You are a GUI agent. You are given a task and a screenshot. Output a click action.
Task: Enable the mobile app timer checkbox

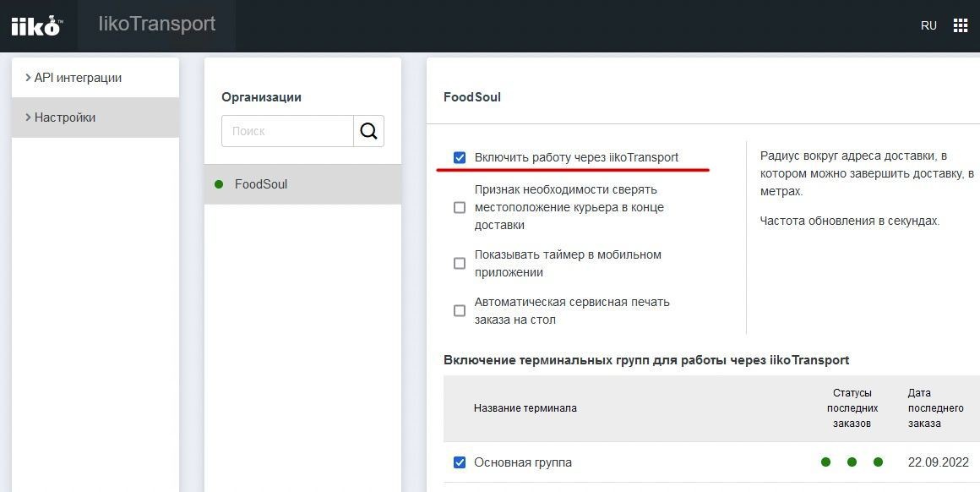460,263
